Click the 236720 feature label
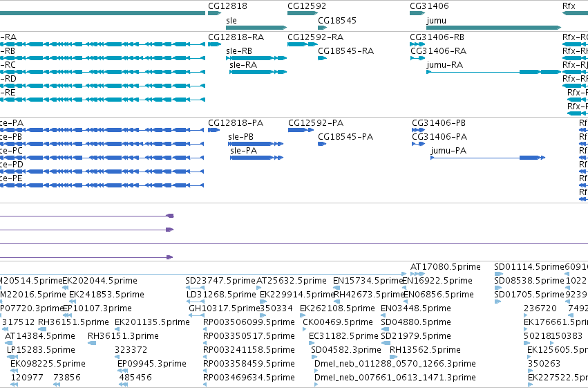 (x=540, y=308)
